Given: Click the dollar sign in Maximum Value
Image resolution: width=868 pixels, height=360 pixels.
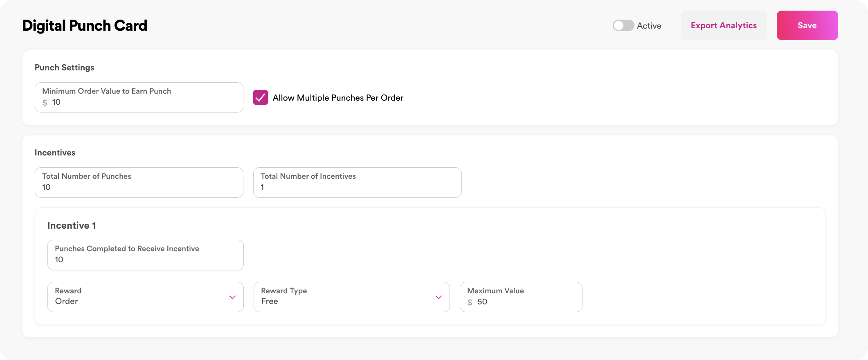Looking at the screenshot, I should (x=470, y=302).
